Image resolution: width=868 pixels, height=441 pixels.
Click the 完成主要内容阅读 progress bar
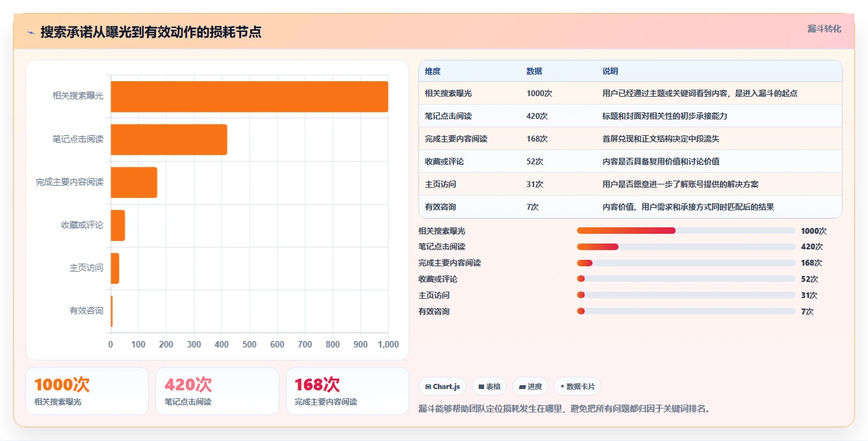(x=686, y=263)
